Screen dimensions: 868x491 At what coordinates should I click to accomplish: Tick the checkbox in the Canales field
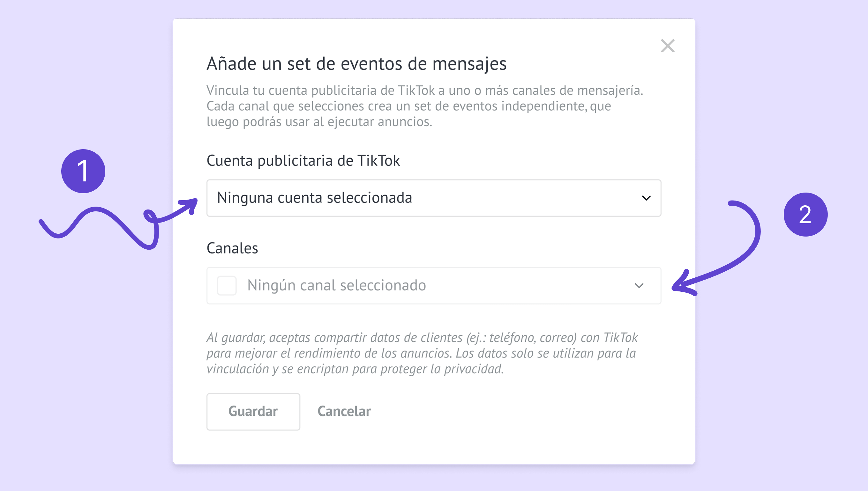(x=227, y=286)
